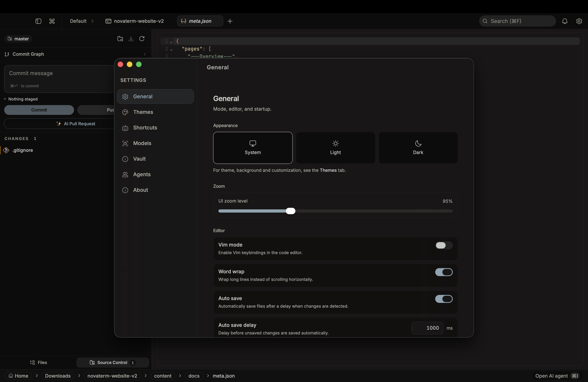The image size is (588, 382).
Task: Toggle the sidebar panel icon
Action: [x=38, y=21]
